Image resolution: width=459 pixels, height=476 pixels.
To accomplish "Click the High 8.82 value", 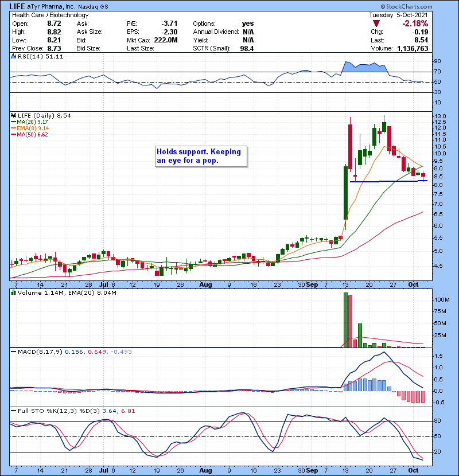I will tap(54, 32).
